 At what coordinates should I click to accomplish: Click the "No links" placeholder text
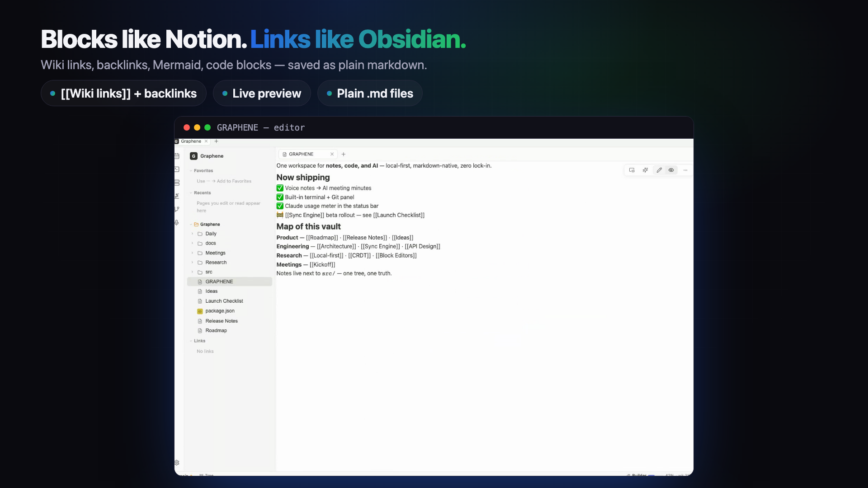[x=205, y=352]
